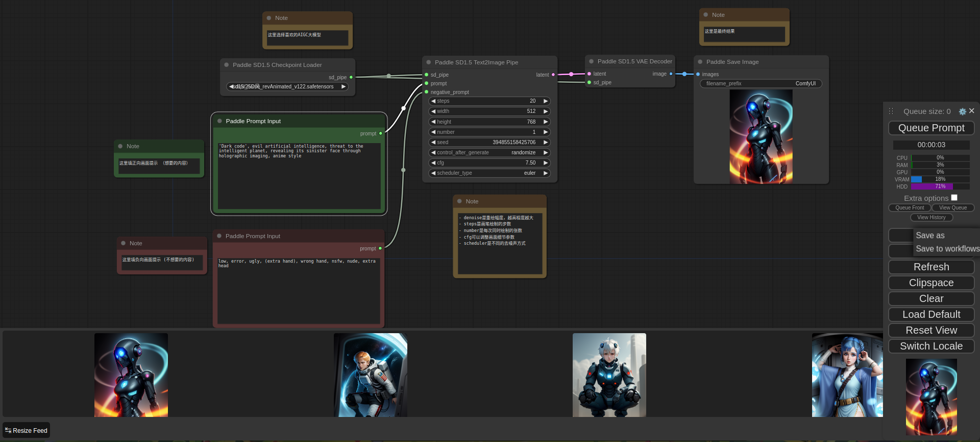Collapse the Paddle SD1.5 Checkpoint Loader node
Screen dimensions: 980x442
227,65
